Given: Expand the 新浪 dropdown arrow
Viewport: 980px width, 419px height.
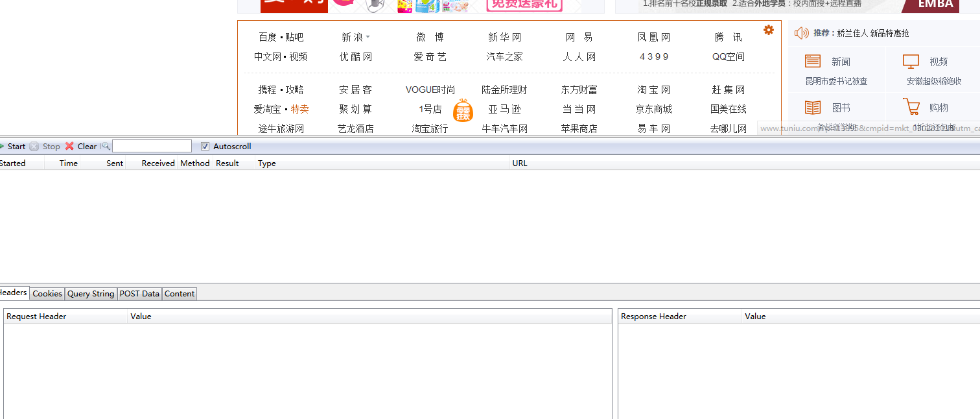Looking at the screenshot, I should [368, 38].
